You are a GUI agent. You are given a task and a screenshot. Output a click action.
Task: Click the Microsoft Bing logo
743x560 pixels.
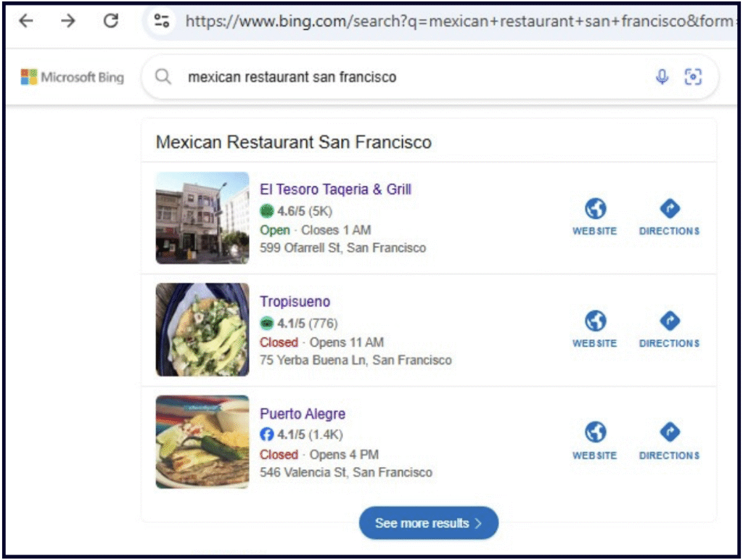click(73, 77)
